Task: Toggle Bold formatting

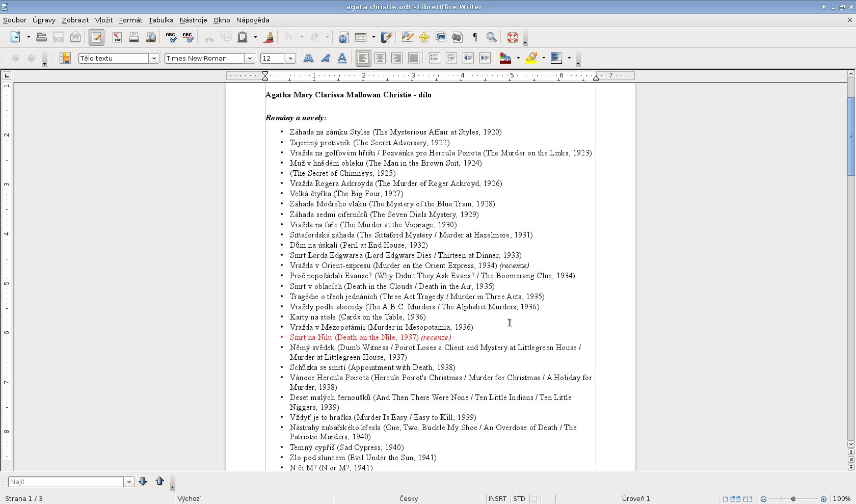Action: point(308,58)
